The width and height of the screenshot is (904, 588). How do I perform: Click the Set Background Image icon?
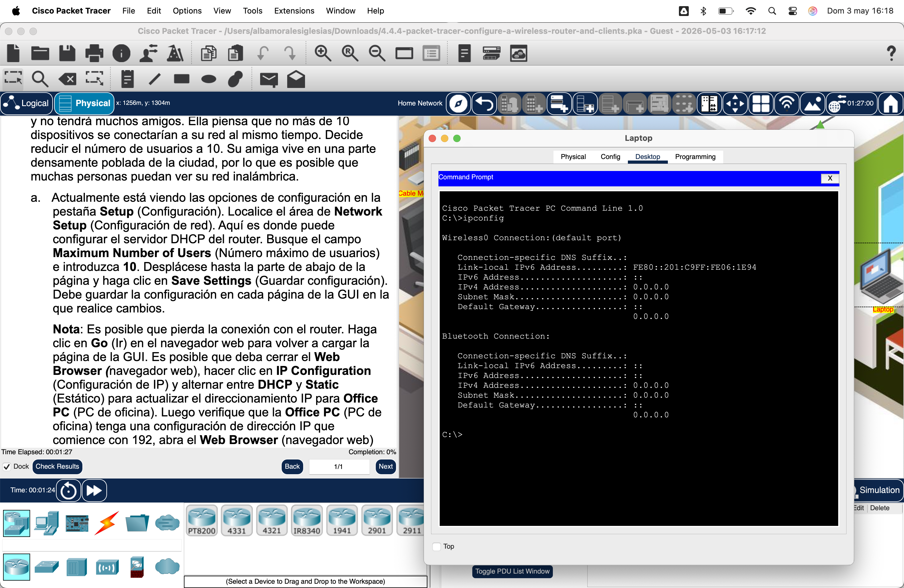812,103
